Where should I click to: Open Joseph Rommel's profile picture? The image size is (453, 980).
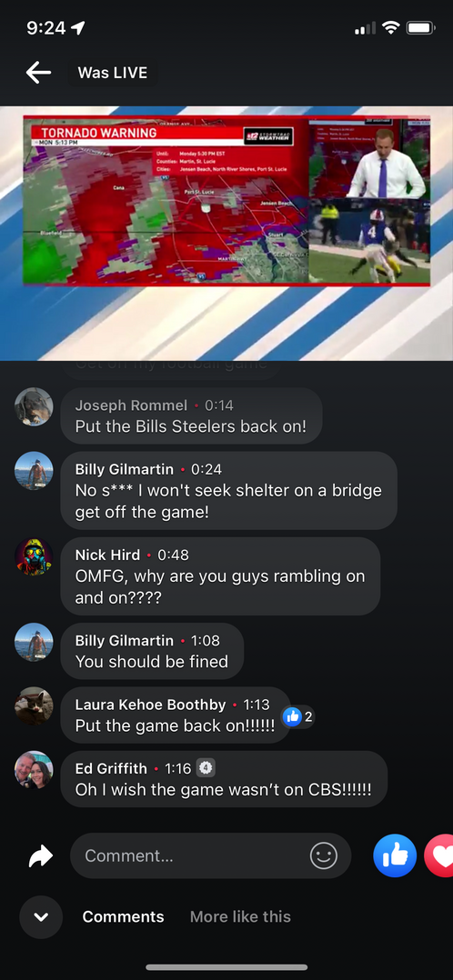[x=34, y=406]
